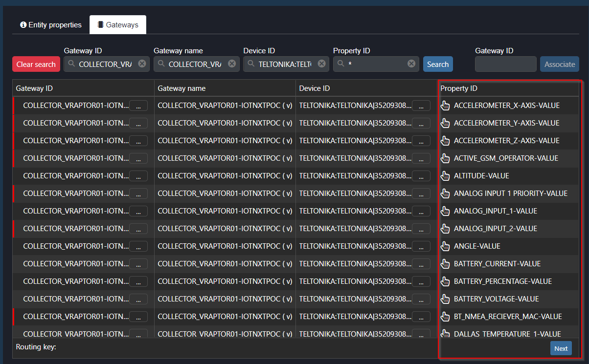This screenshot has width=589, height=364.
Task: Clear the Device ID filter with X icon
Action: click(x=321, y=64)
